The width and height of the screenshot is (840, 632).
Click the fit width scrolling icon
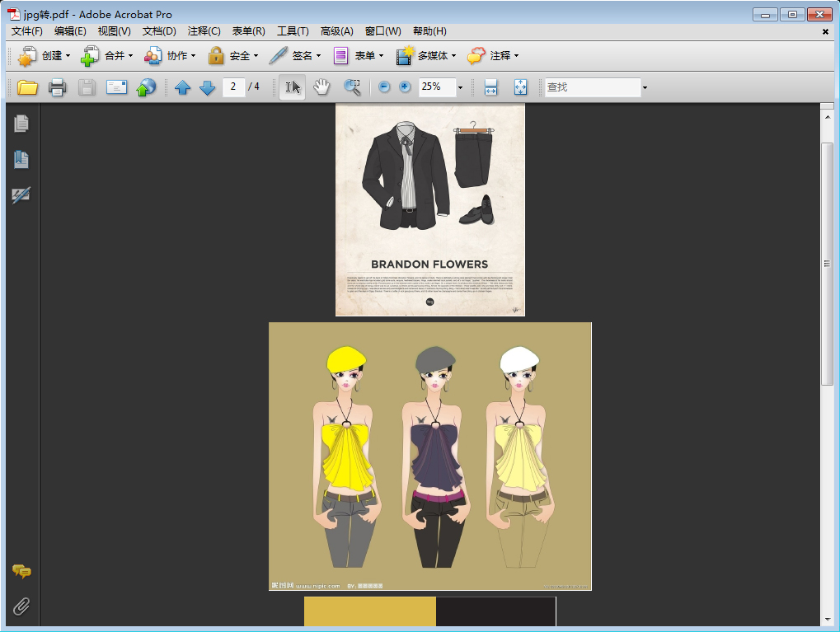point(490,87)
